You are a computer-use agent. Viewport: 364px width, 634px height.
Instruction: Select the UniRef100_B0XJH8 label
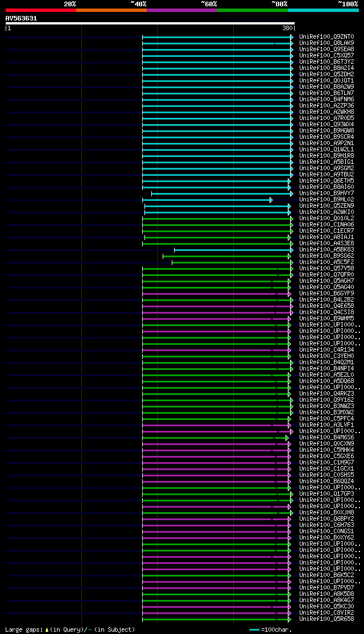pos(327,513)
